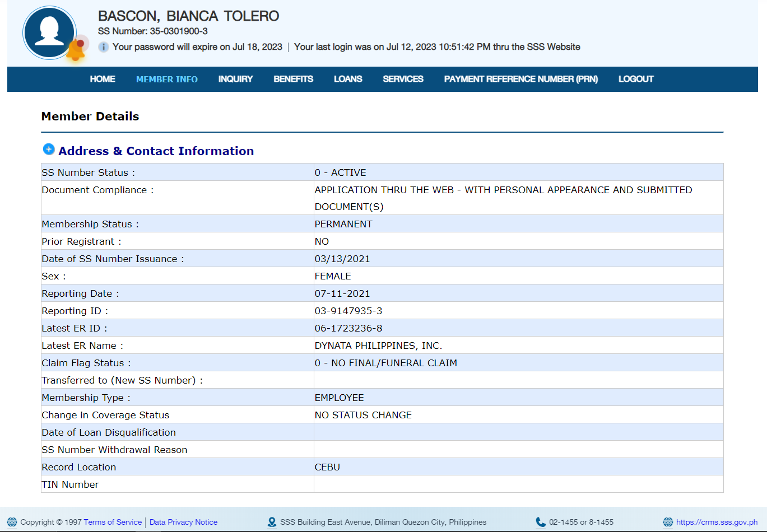The width and height of the screenshot is (767, 532).
Task: Open the INQUIRY menu
Action: pos(235,79)
